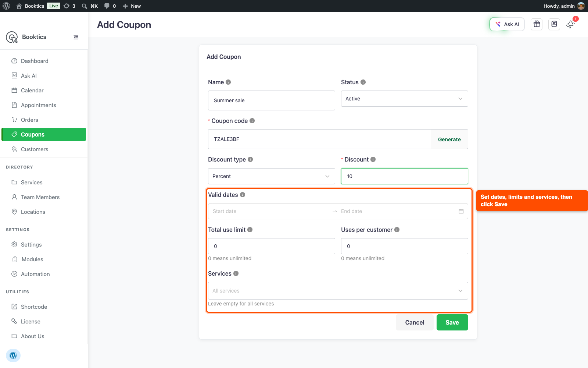Viewport: 588px width, 368px height.
Task: Open the Modules page
Action: point(44,259)
